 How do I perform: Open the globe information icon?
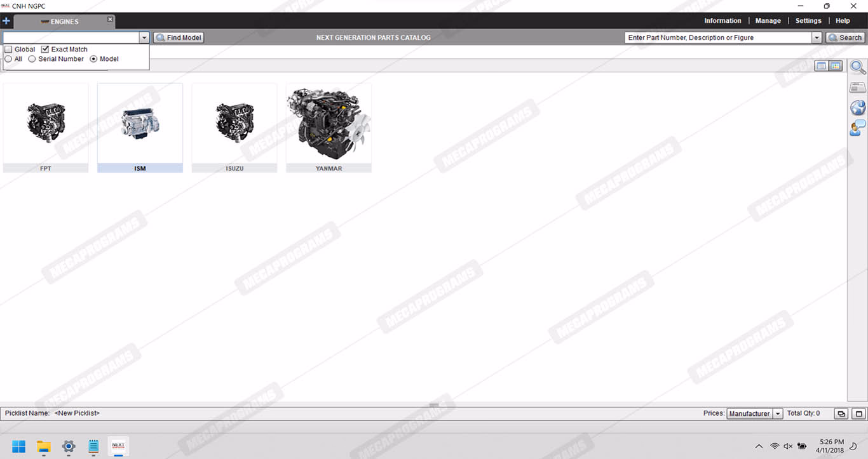click(858, 107)
